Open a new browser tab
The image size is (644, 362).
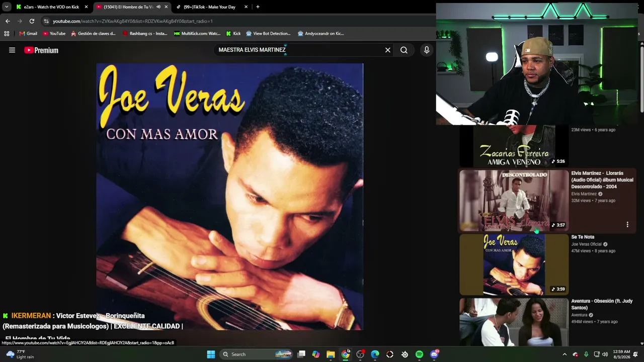tap(258, 7)
